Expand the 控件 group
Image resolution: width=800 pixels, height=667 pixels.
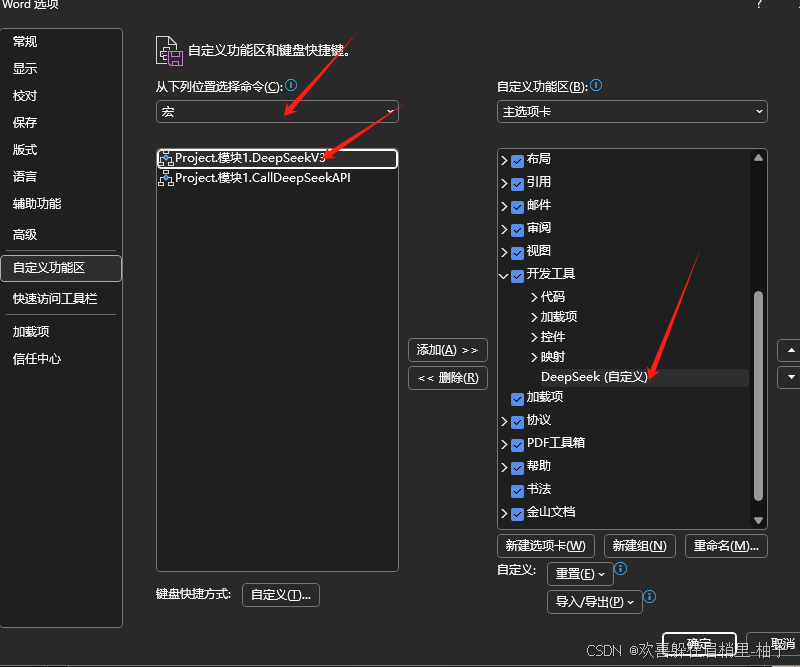[534, 337]
